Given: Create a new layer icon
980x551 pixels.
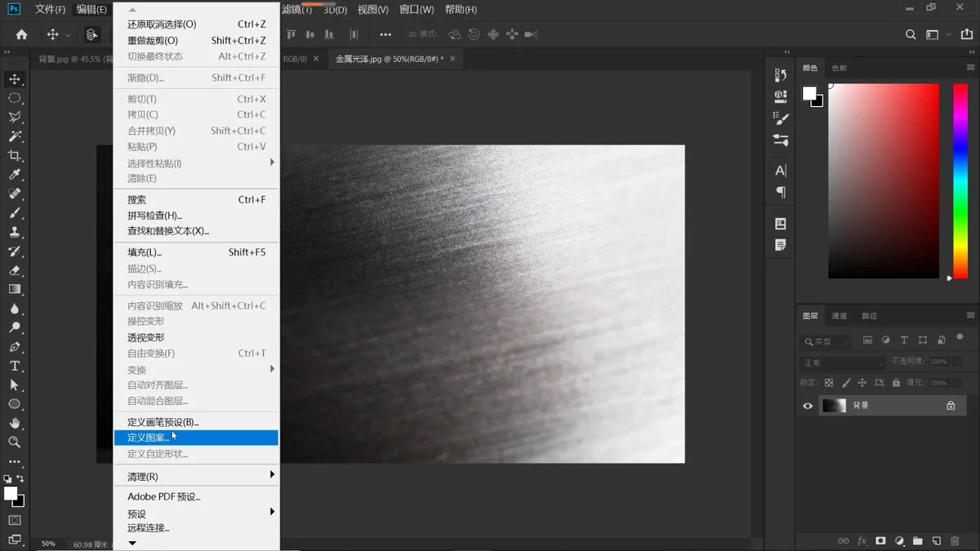Looking at the screenshot, I should click(937, 540).
